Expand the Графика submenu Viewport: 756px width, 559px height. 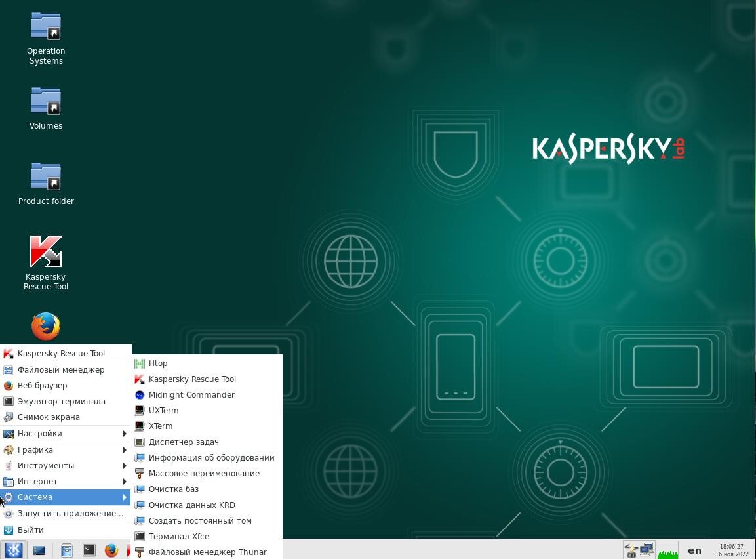66,450
